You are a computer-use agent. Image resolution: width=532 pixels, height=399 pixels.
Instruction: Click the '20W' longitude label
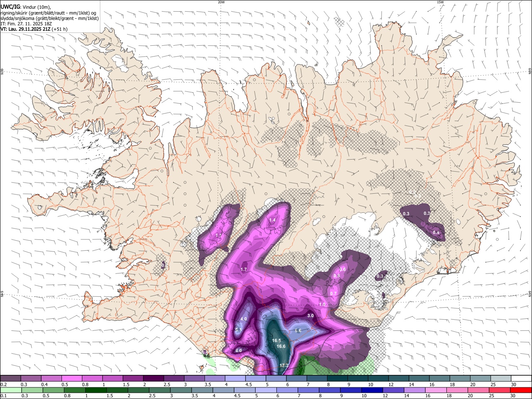pos(221,2)
